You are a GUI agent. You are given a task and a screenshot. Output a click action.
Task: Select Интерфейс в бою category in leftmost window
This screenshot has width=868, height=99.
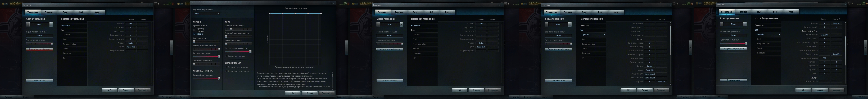[74, 44]
